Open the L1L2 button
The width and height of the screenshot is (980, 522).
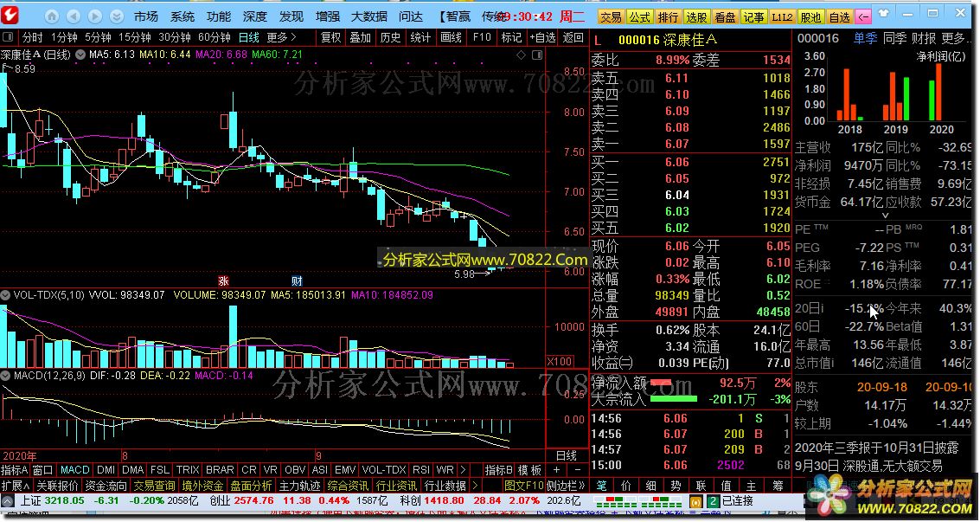(x=782, y=17)
